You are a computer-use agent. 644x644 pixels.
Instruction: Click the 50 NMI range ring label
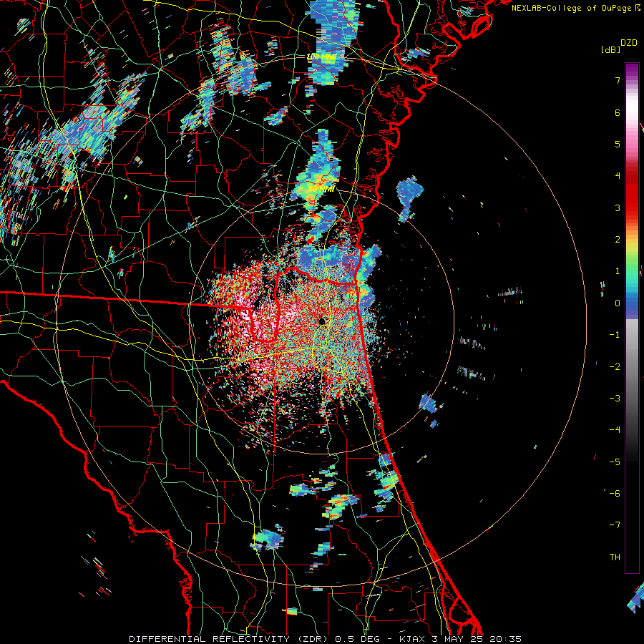322,190
